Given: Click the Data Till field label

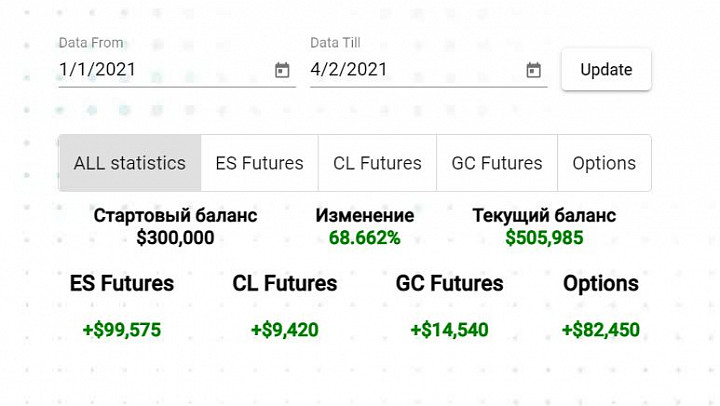Looking at the screenshot, I should [335, 43].
